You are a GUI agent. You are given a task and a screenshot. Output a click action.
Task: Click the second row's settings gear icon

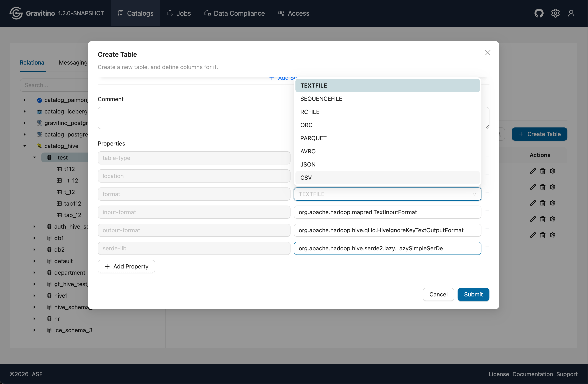[553, 187]
